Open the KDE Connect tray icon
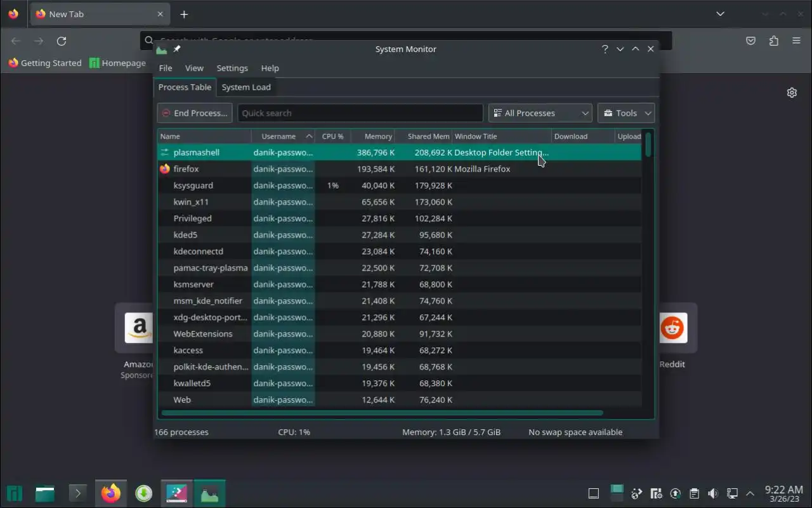This screenshot has height=508, width=812. (x=637, y=493)
